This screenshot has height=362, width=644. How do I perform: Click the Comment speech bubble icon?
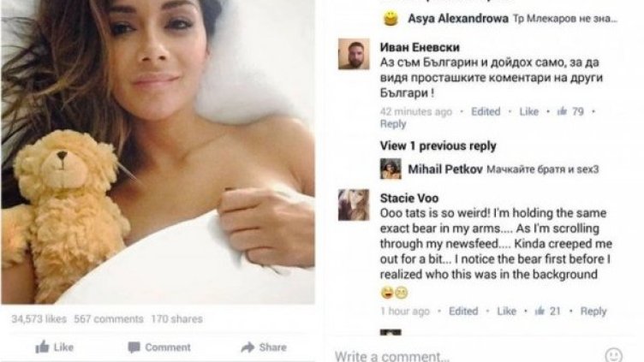[134, 347]
